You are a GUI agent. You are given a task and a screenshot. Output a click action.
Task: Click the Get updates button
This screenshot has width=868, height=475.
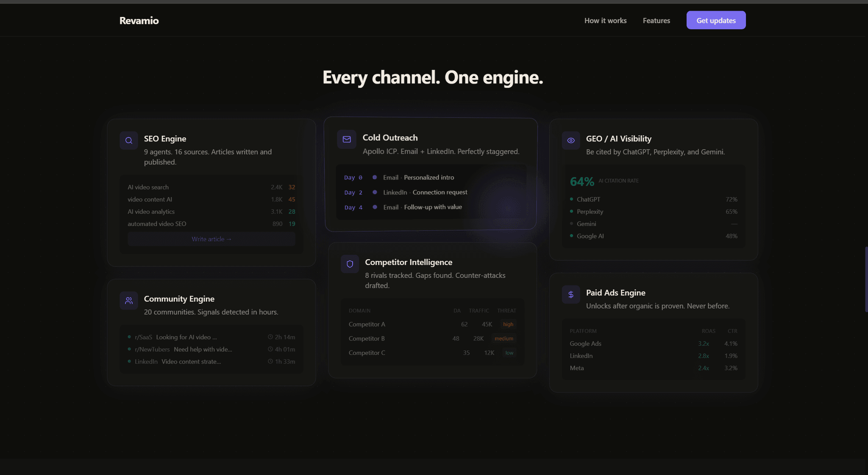716,20
